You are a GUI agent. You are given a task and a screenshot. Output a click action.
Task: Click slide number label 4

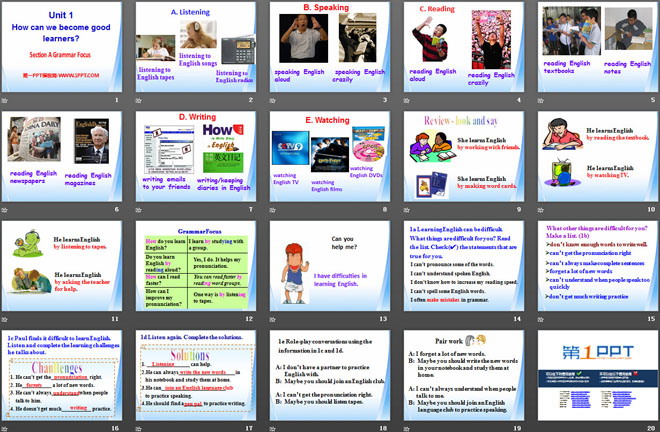point(519,100)
